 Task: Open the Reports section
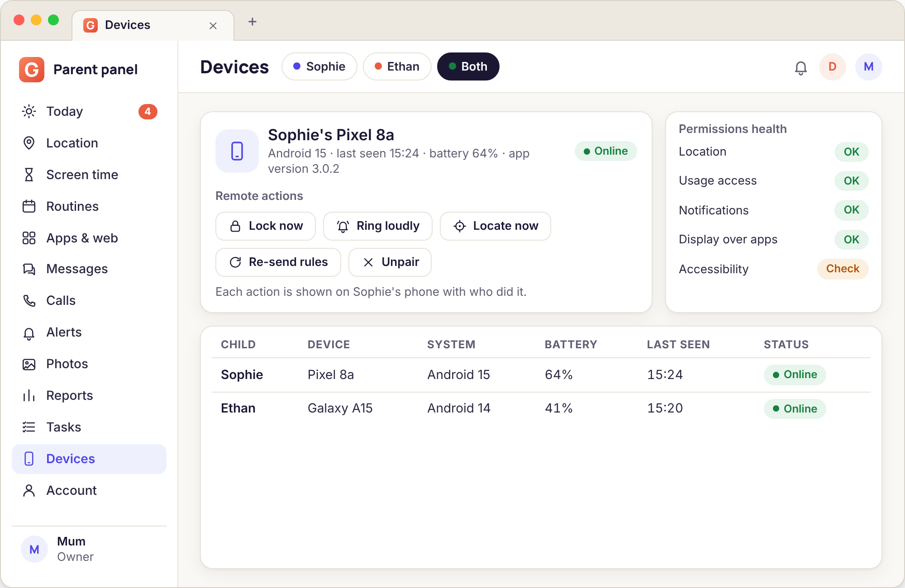click(89, 395)
